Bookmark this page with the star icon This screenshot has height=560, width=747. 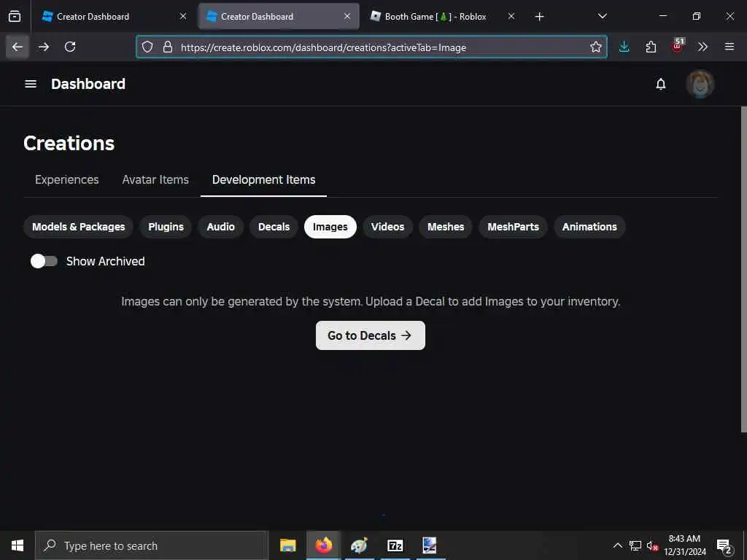[x=595, y=47]
